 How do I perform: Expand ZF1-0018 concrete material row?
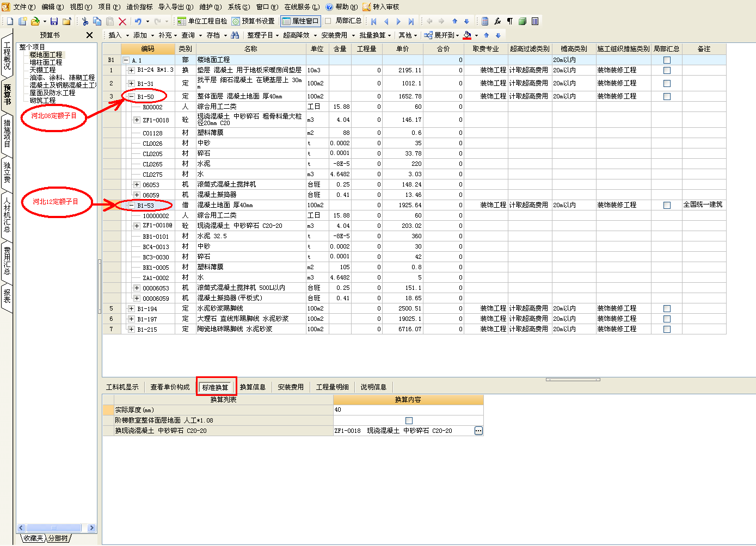[x=137, y=120]
